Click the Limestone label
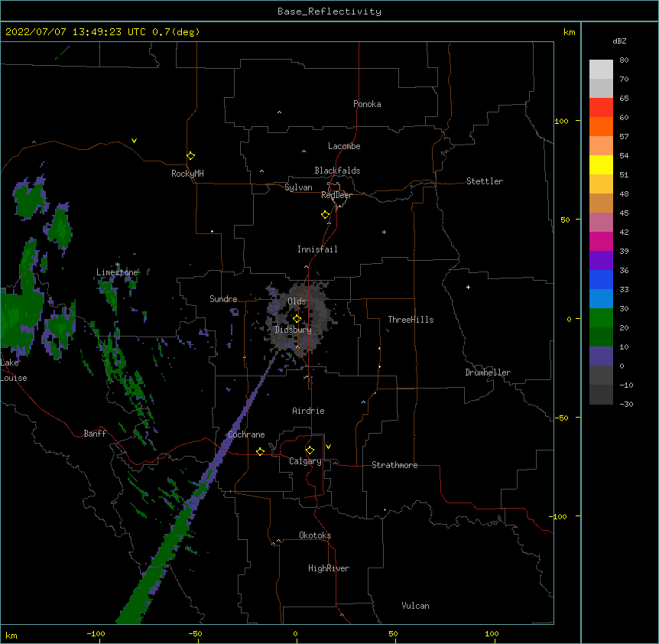The image size is (659, 644). pos(117,272)
